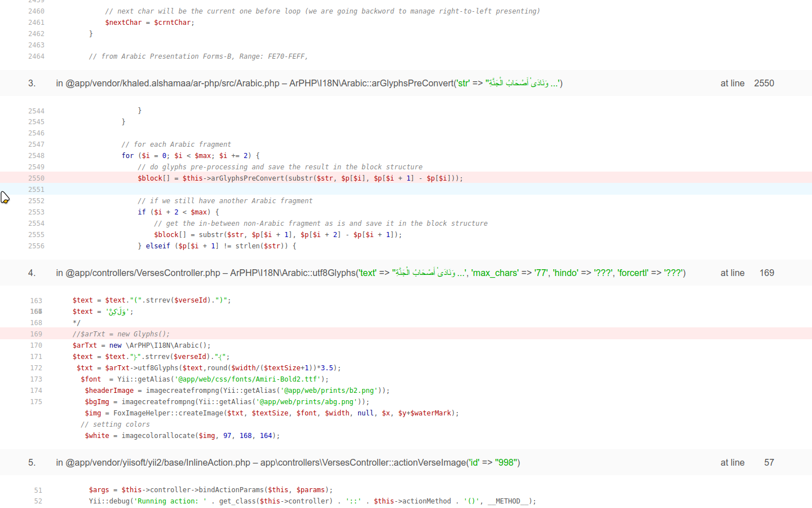Click line number 175 in gutter

click(x=36, y=402)
